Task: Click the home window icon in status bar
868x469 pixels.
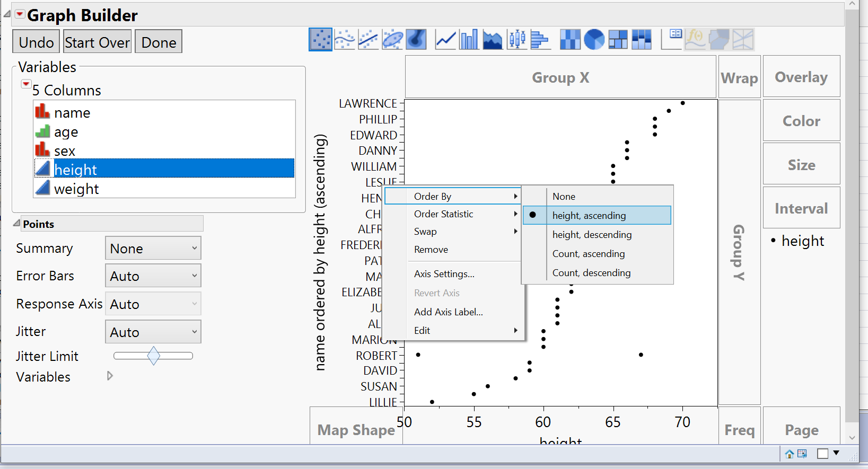Action: tap(790, 454)
